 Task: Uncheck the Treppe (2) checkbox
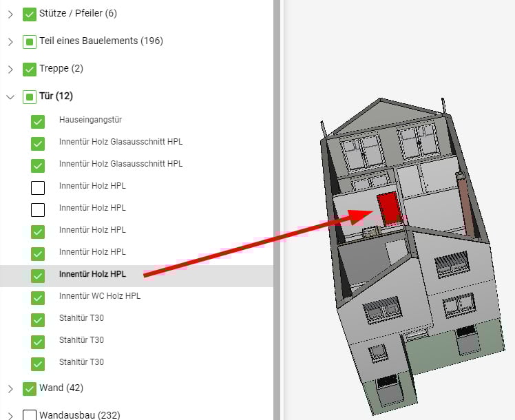coord(30,70)
